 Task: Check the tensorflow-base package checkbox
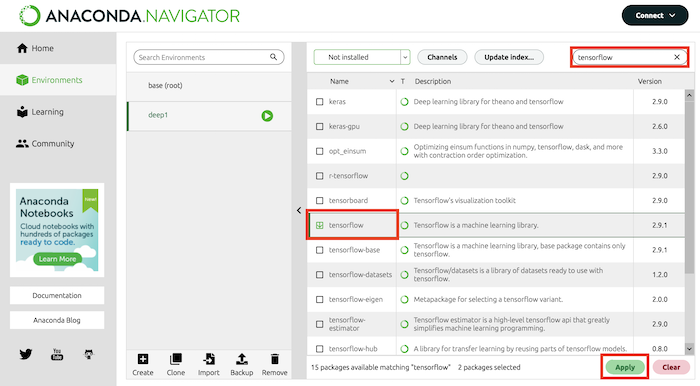click(320, 250)
